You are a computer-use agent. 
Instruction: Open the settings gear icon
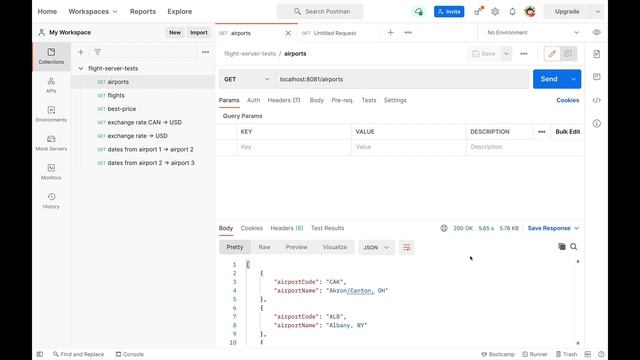pos(495,11)
